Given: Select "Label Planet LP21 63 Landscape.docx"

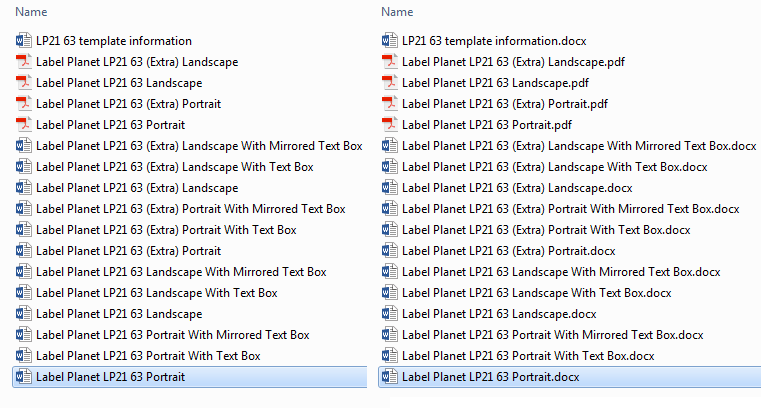Looking at the screenshot, I should (x=499, y=314).
